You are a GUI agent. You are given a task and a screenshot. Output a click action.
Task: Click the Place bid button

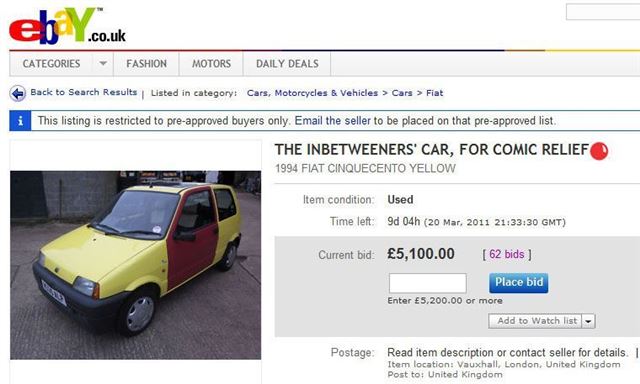(518, 283)
